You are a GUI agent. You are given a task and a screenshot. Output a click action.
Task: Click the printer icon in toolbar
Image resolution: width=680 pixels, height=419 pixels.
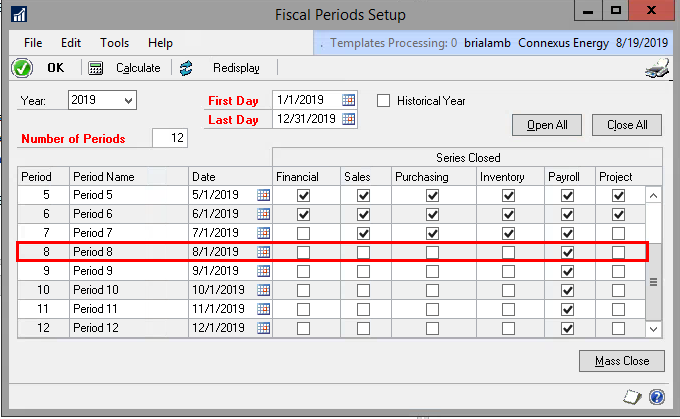coord(654,69)
